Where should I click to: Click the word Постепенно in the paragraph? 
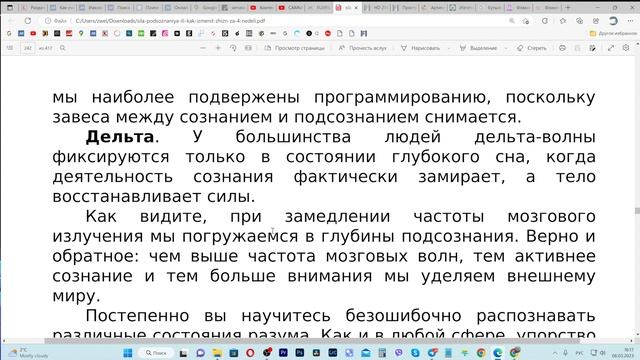[x=138, y=316]
